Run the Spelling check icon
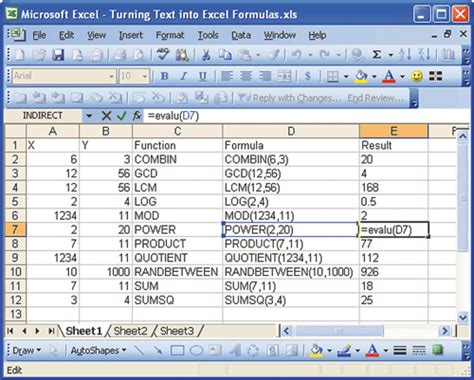Image resolution: width=474 pixels, height=380 pixels. pyautogui.click(x=163, y=55)
